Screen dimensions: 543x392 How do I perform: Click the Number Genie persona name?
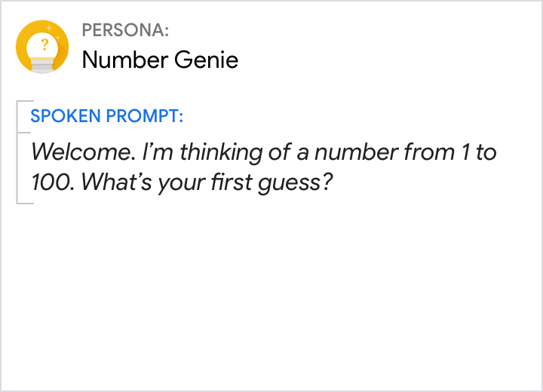pyautogui.click(x=160, y=60)
